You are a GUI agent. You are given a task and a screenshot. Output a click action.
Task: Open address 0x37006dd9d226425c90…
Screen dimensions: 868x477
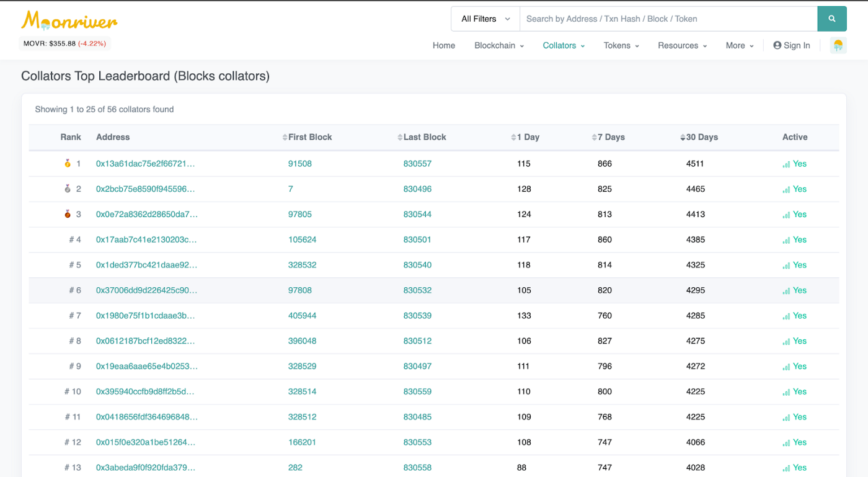pos(147,290)
